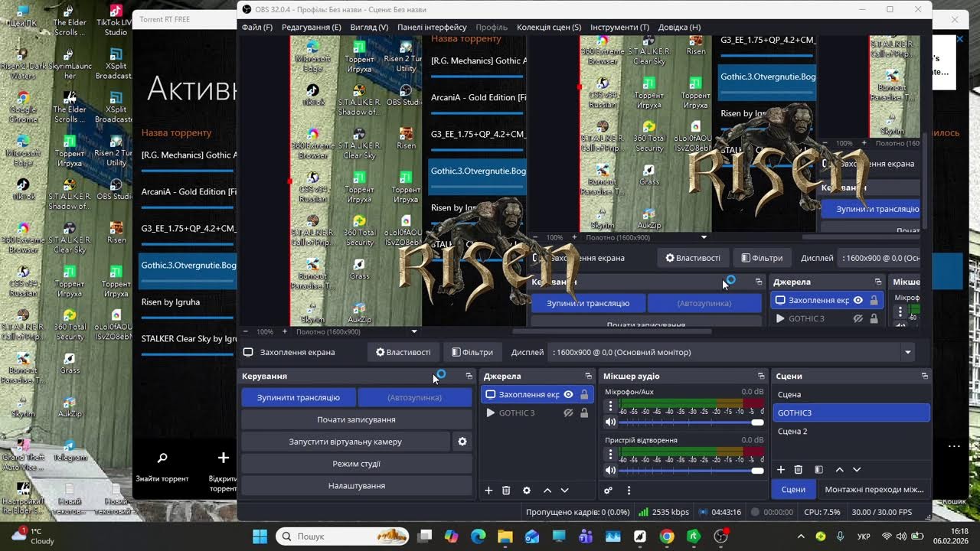Viewport: 980px width, 551px height.
Task: Click Зупинити трансляцію button
Action: (299, 398)
